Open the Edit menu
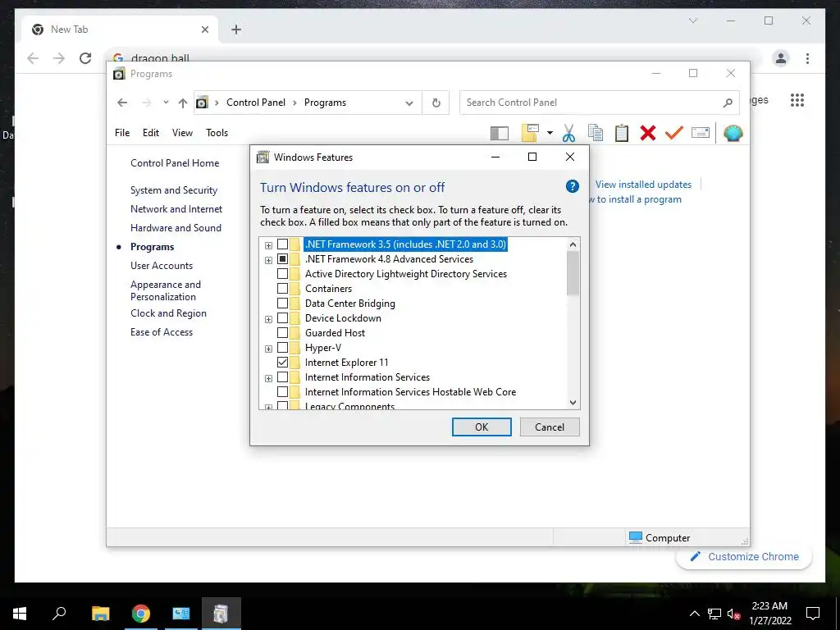The height and width of the screenshot is (630, 840). 151,133
